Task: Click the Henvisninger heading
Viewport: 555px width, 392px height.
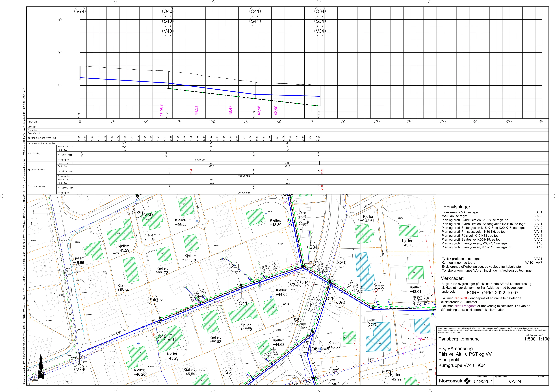Action: click(457, 207)
